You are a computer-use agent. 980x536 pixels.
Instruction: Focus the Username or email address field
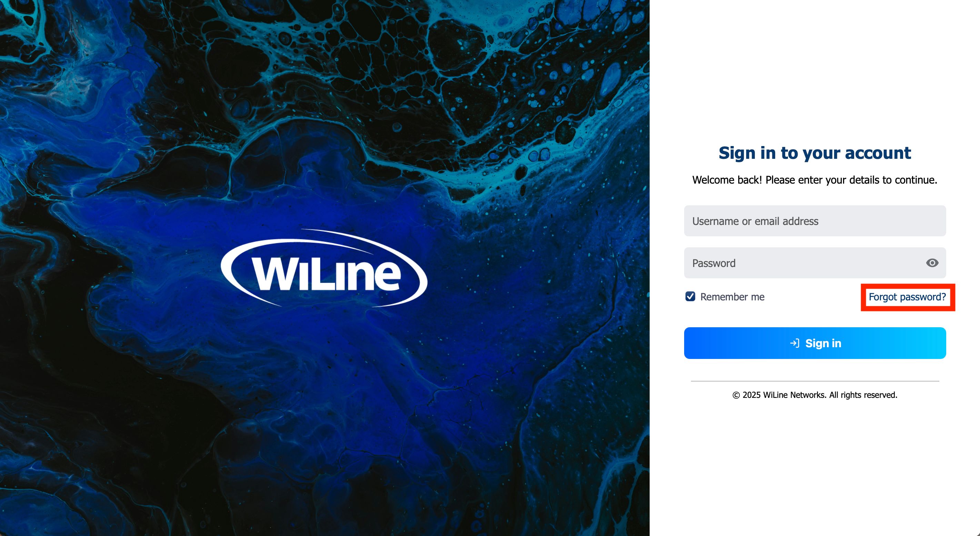point(815,221)
